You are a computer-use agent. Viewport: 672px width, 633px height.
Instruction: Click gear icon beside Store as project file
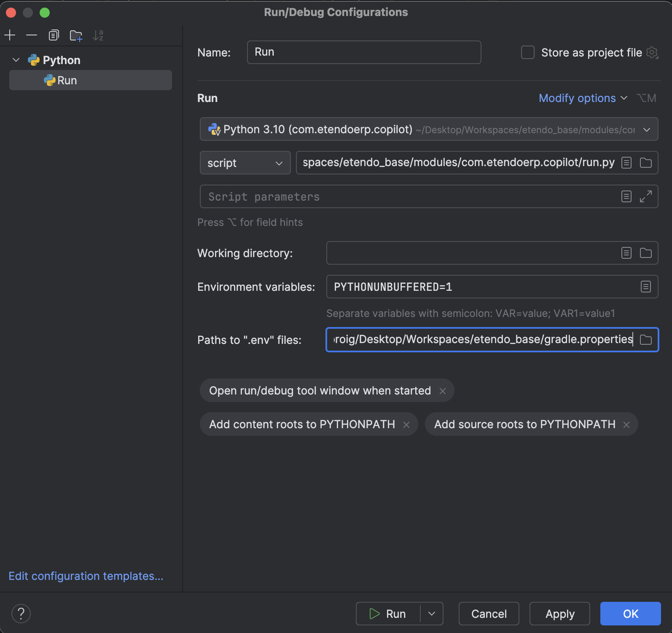(652, 53)
